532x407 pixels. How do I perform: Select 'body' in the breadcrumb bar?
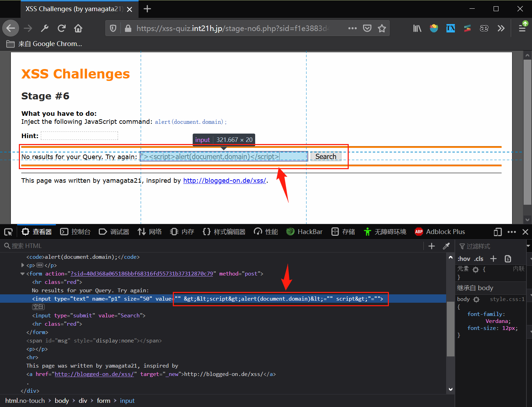62,401
